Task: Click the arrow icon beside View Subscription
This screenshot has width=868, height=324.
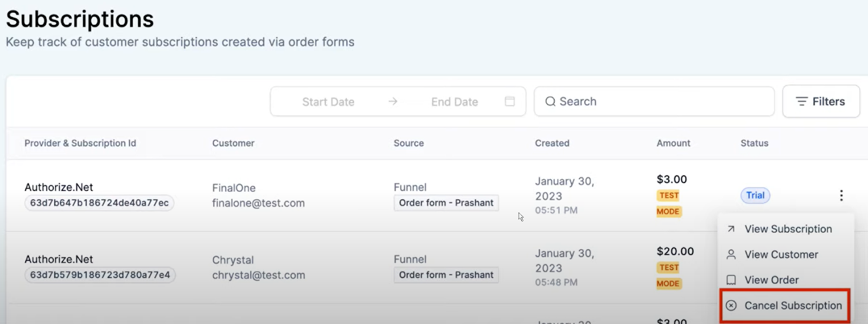Action: (x=731, y=229)
